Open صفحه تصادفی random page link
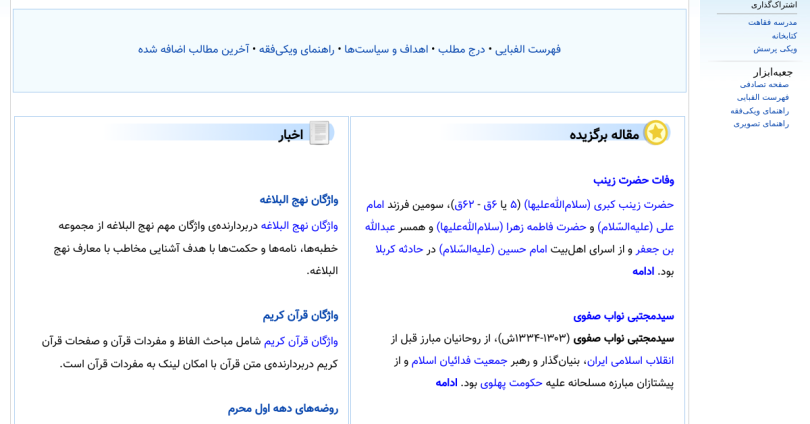This screenshot has height=424, width=810. pos(764,84)
